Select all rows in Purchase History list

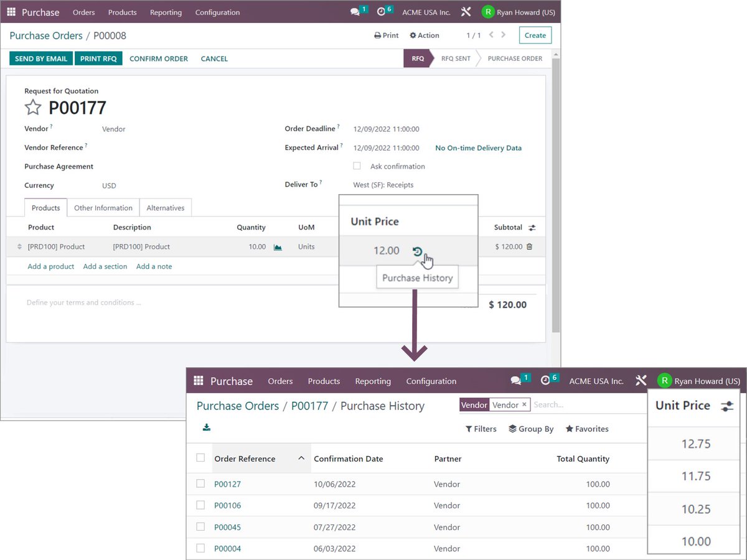coord(200,459)
